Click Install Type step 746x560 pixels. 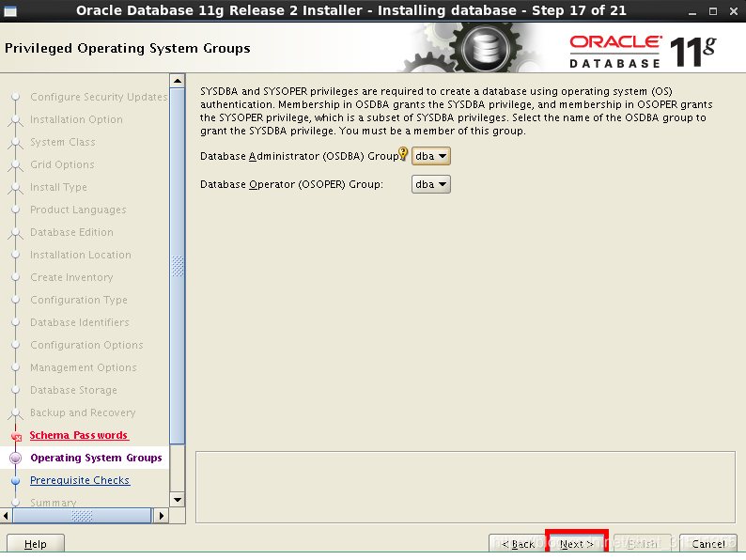point(58,187)
